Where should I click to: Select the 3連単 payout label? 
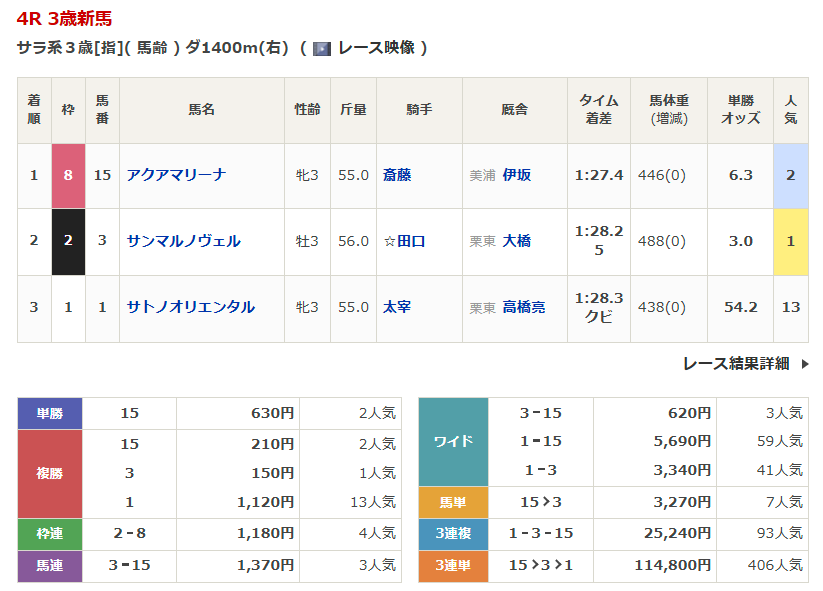click(453, 565)
